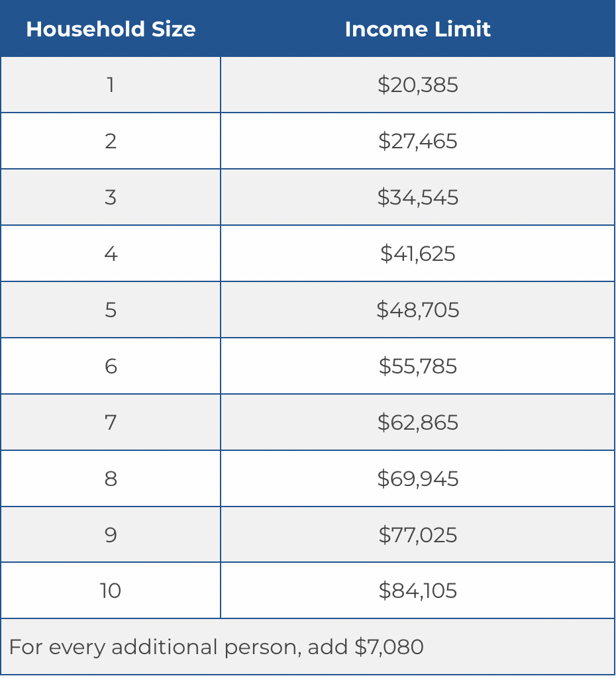Click the $48,705 income limit cell
Screen dimensions: 616x678
click(418, 310)
